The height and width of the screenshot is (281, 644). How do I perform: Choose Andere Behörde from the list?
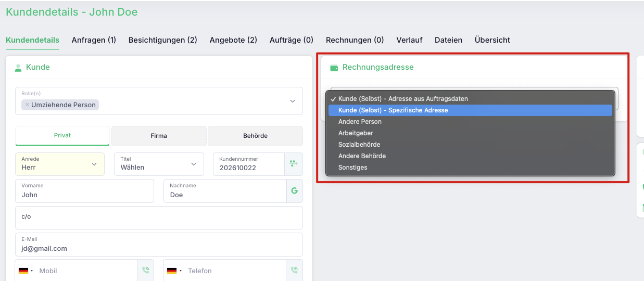(470, 156)
